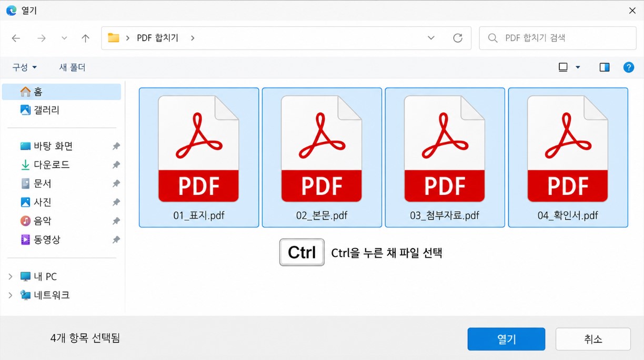Viewport: 644px width, 360px height.
Task: Open the 구성 menu
Action: tap(25, 67)
